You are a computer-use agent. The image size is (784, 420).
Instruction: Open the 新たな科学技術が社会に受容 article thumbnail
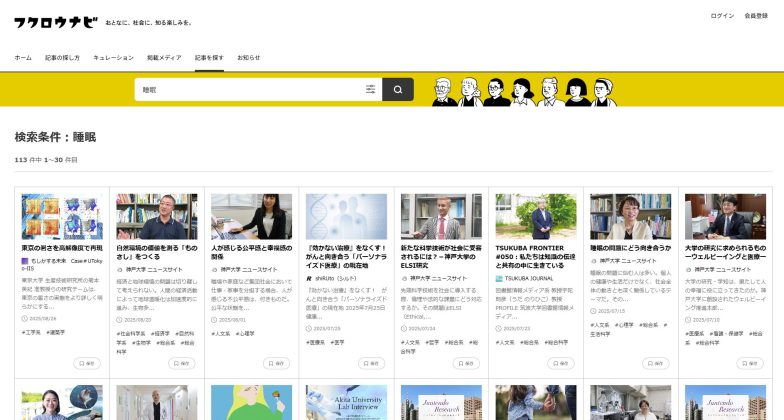[440, 215]
